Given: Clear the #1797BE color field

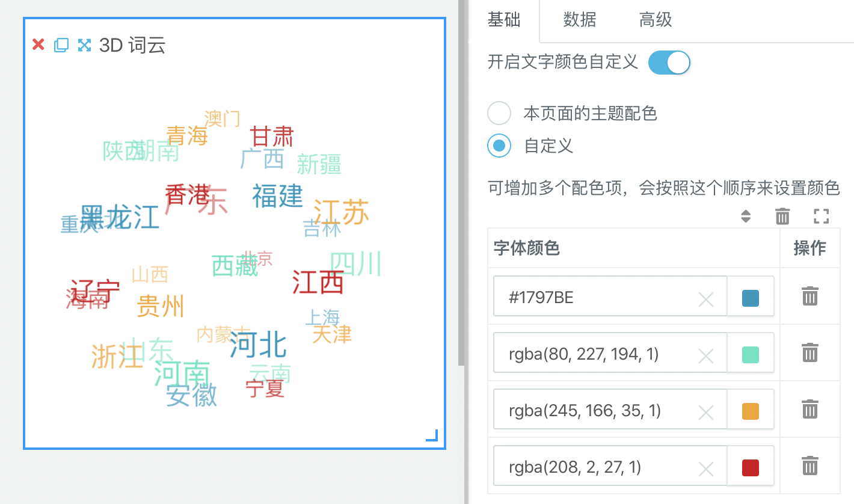Looking at the screenshot, I should pos(705,299).
